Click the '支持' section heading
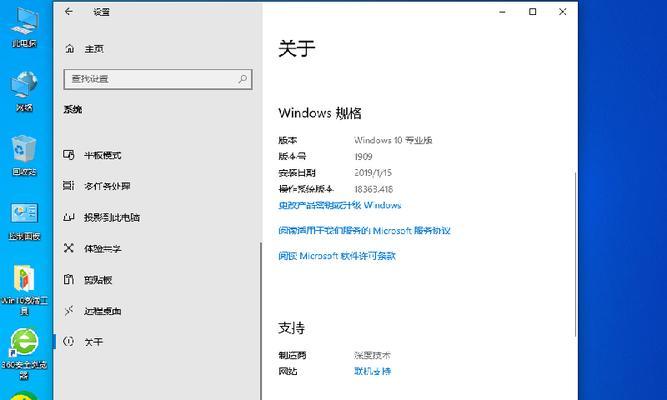The height and width of the screenshot is (400, 667). pyautogui.click(x=291, y=328)
